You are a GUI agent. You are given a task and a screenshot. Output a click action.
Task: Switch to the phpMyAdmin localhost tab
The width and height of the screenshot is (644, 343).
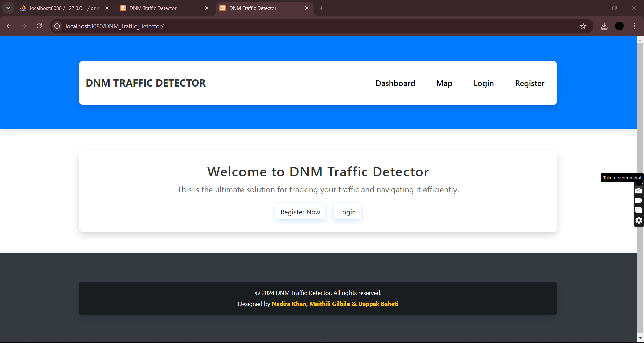(64, 8)
